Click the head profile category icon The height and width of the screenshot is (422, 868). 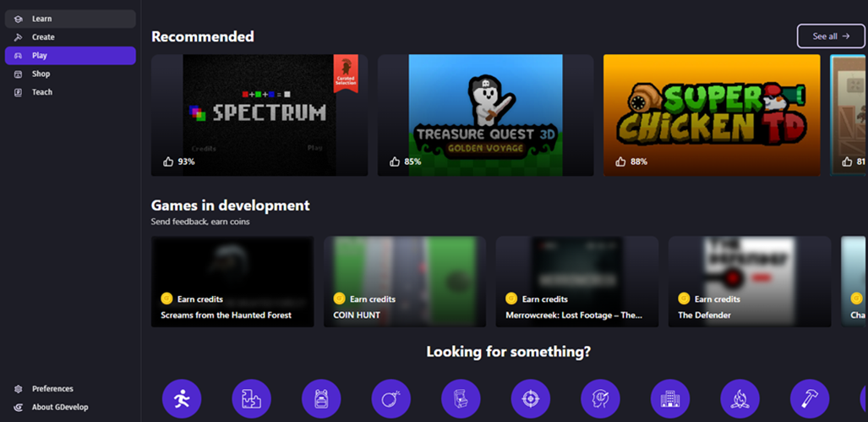point(600,398)
